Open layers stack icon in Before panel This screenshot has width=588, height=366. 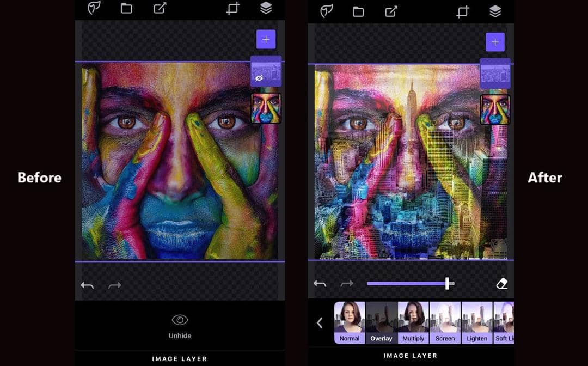(x=266, y=8)
